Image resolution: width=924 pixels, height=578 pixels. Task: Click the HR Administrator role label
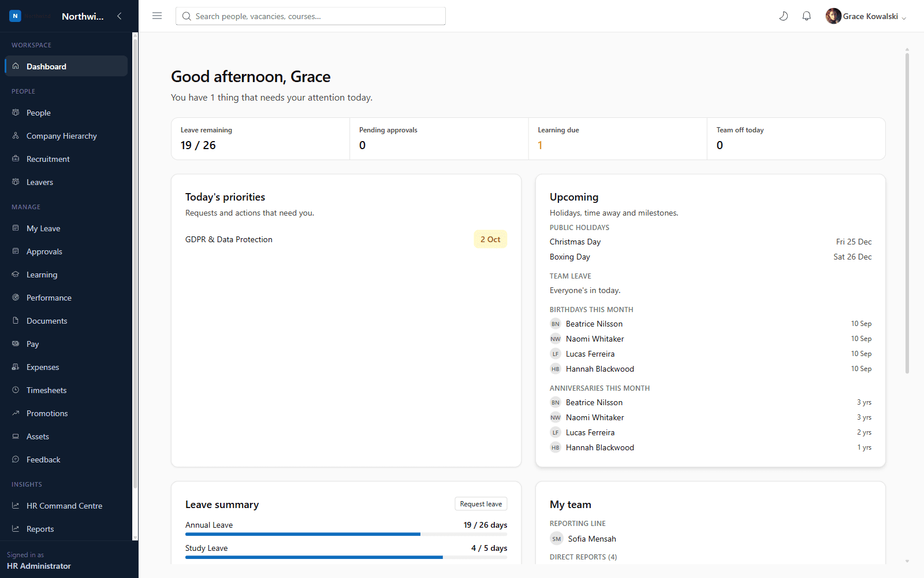click(x=39, y=566)
